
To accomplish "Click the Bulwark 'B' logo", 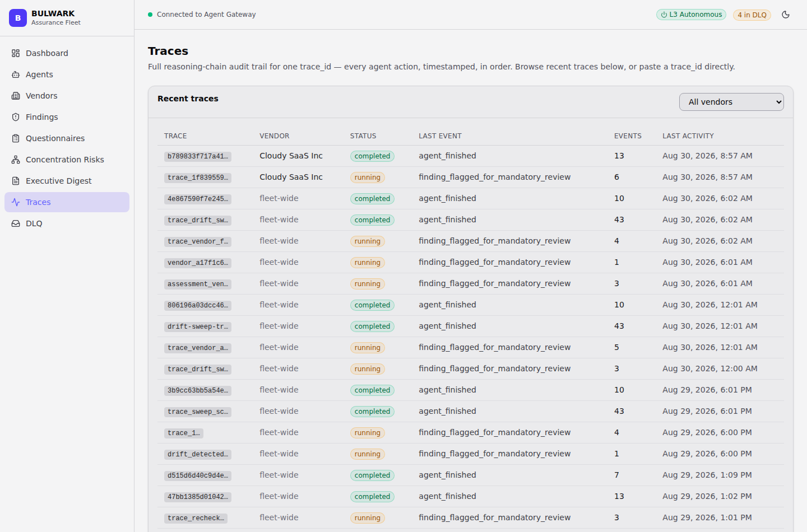I will click(x=18, y=18).
